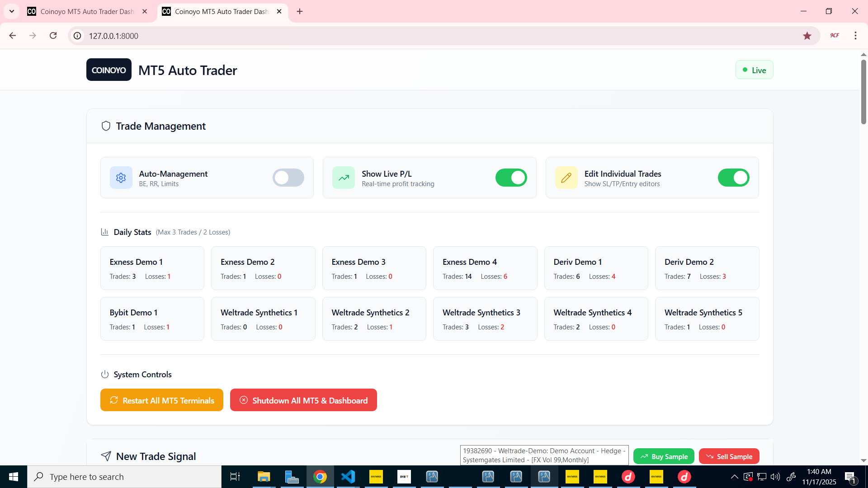Disable the Show Live P/L toggle
Image resolution: width=868 pixels, height=488 pixels.
511,178
